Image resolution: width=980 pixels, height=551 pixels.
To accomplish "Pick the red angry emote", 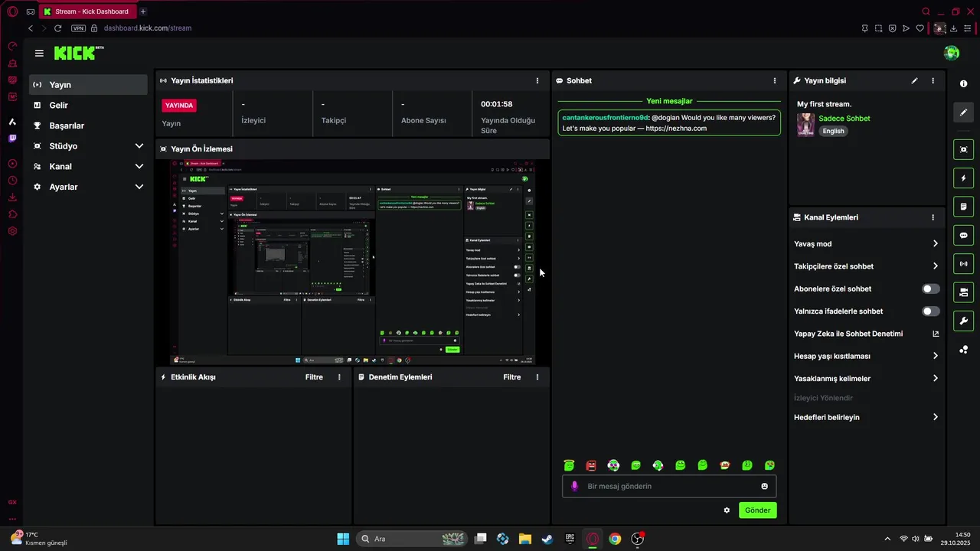I will pos(591,465).
